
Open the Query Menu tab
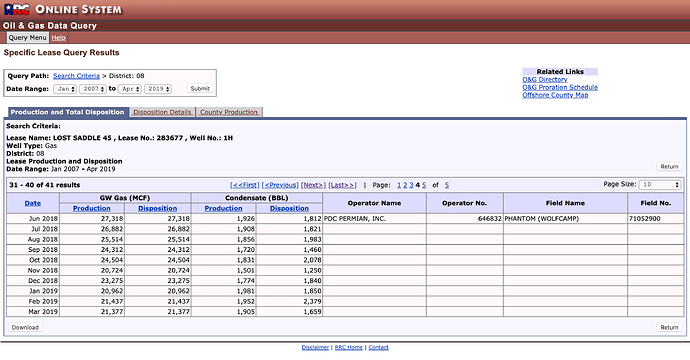27,37
